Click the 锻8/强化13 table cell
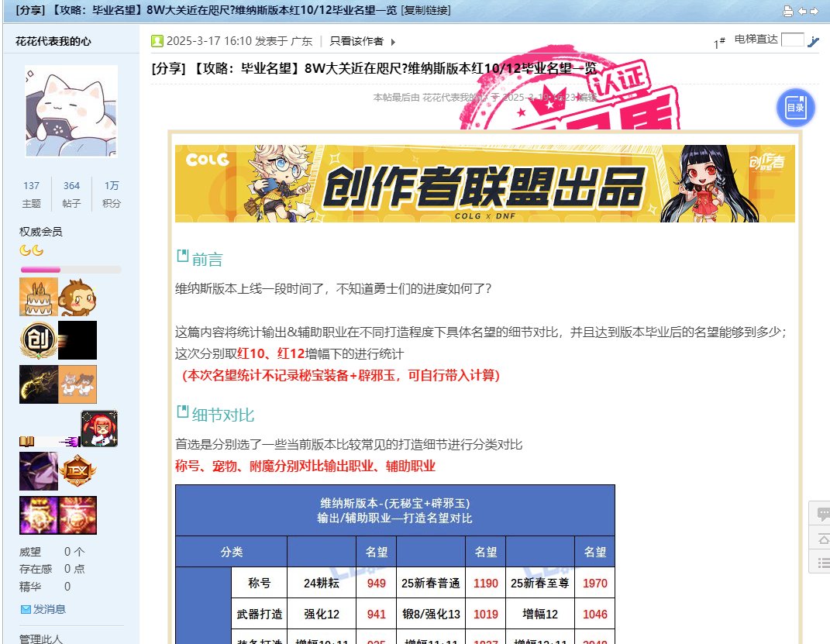The height and width of the screenshot is (644, 830). [430, 615]
